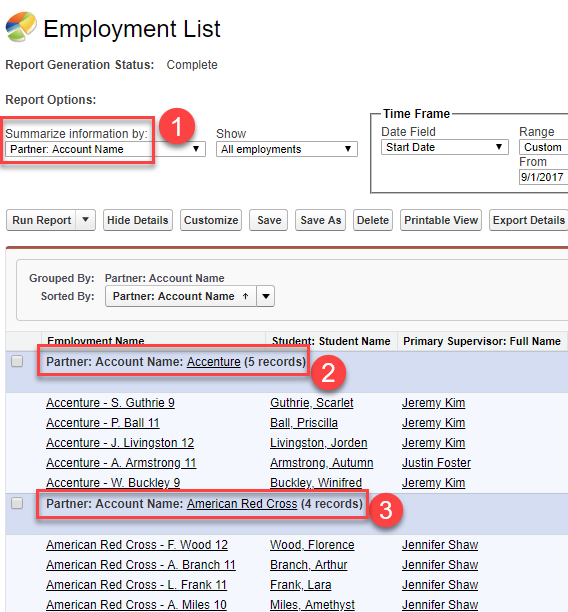Open student Buckley, Winifred
Image resolution: width=568 pixels, height=612 pixels.
[x=316, y=483]
